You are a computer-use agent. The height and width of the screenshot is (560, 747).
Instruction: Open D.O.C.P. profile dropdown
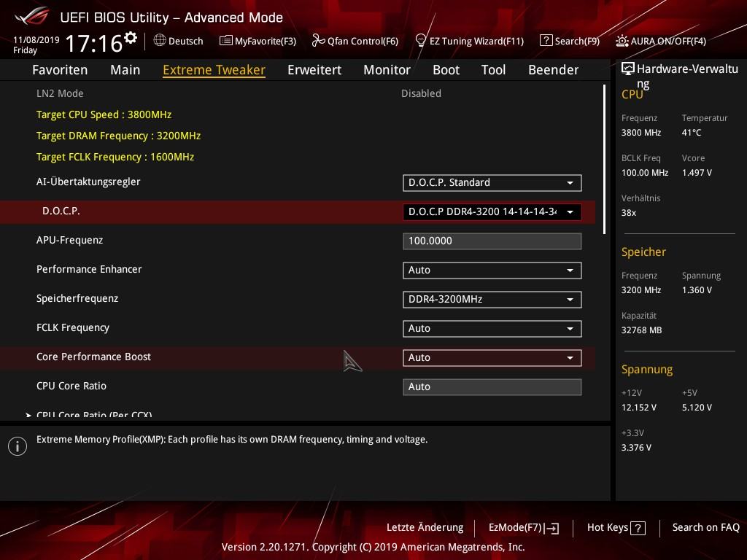click(492, 212)
